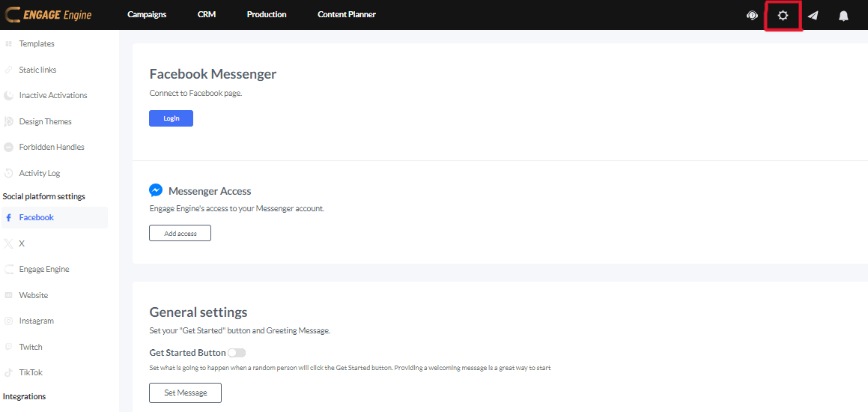
Task: Go to Inactive Activations
Action: click(x=55, y=95)
